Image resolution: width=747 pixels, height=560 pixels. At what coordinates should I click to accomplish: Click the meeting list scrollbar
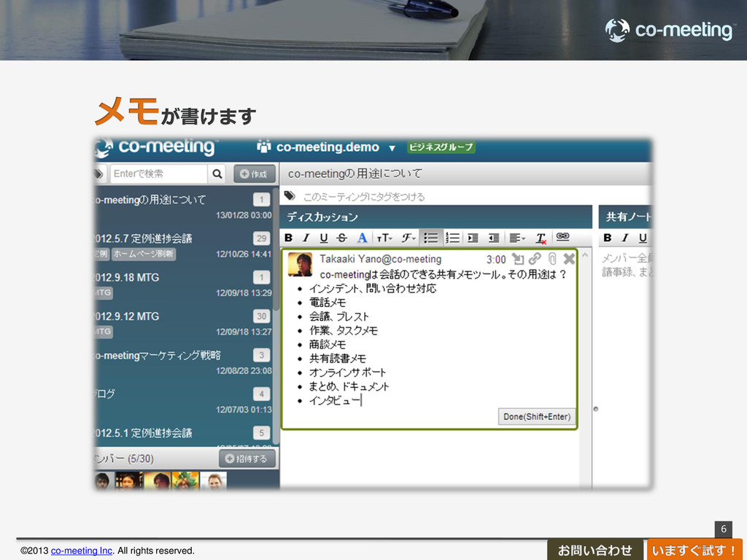pos(276,250)
